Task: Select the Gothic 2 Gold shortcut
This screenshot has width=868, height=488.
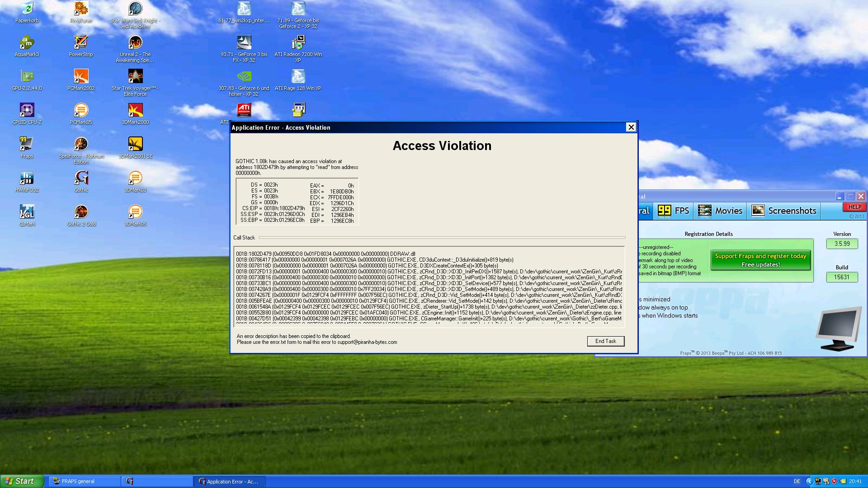Action: point(81,212)
